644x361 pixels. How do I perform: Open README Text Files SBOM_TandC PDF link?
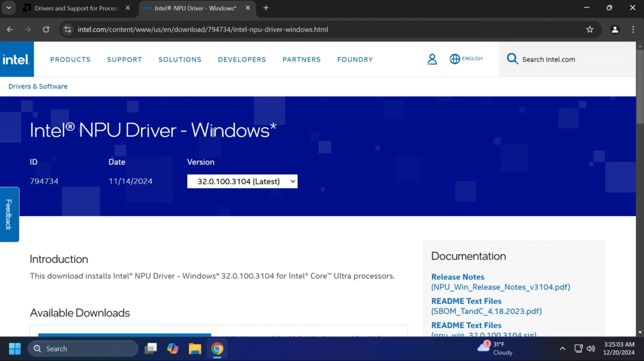[487, 306]
